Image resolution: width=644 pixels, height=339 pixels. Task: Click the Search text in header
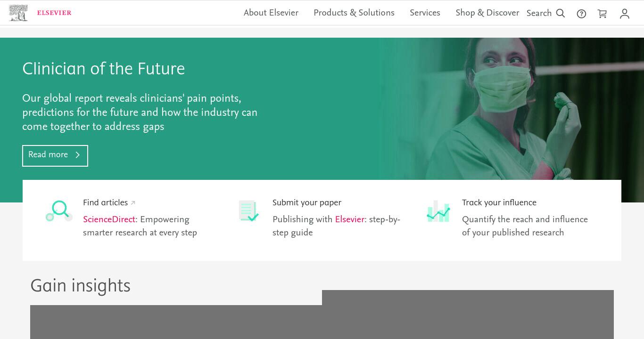539,14
